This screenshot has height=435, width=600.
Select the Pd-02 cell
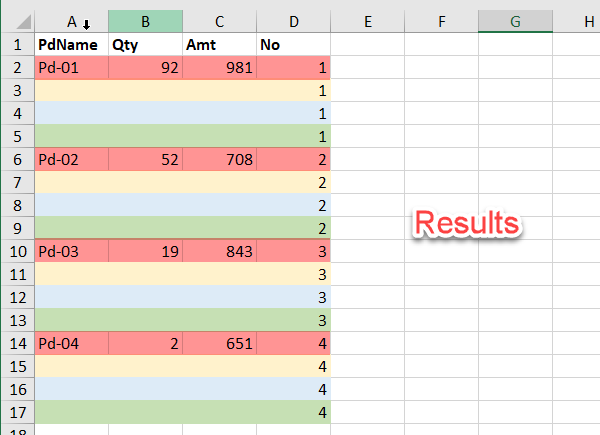click(x=71, y=159)
